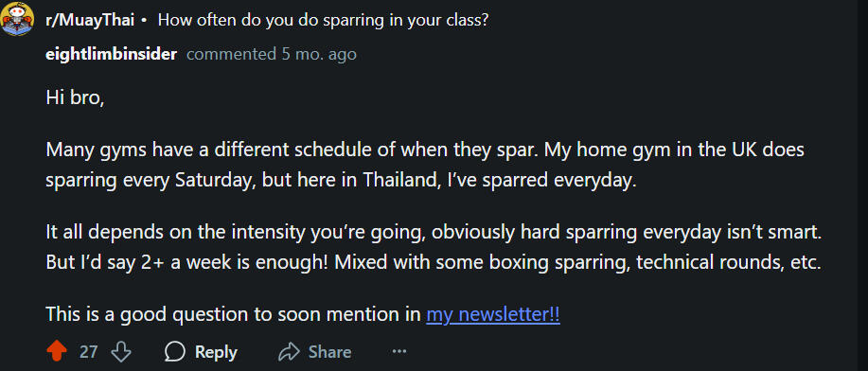View eightlimbinsider's user profile

pyautogui.click(x=112, y=54)
